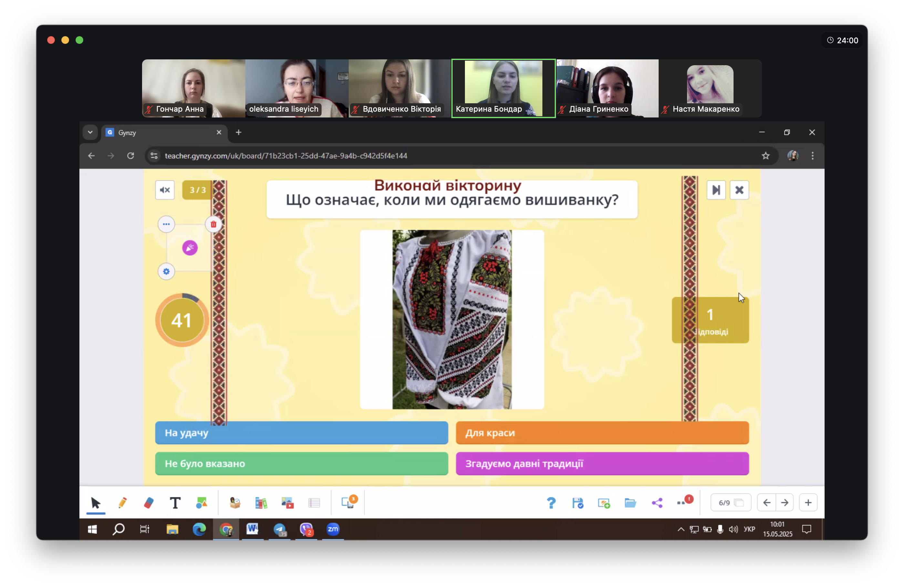Select 'Згадуємо давні традиції' answer
Screen dimensions: 904x588
click(x=602, y=463)
